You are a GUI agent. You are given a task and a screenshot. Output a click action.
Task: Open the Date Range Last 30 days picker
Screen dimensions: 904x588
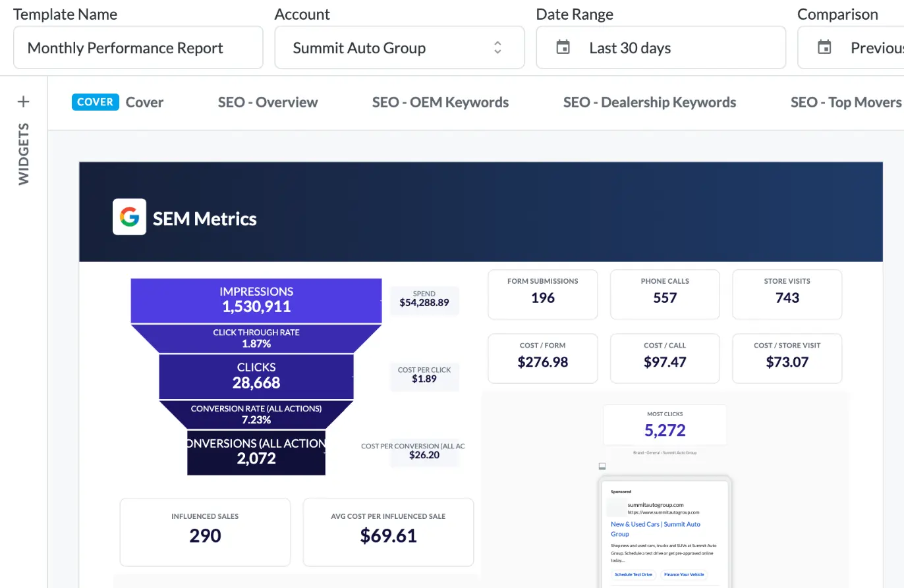(x=661, y=47)
